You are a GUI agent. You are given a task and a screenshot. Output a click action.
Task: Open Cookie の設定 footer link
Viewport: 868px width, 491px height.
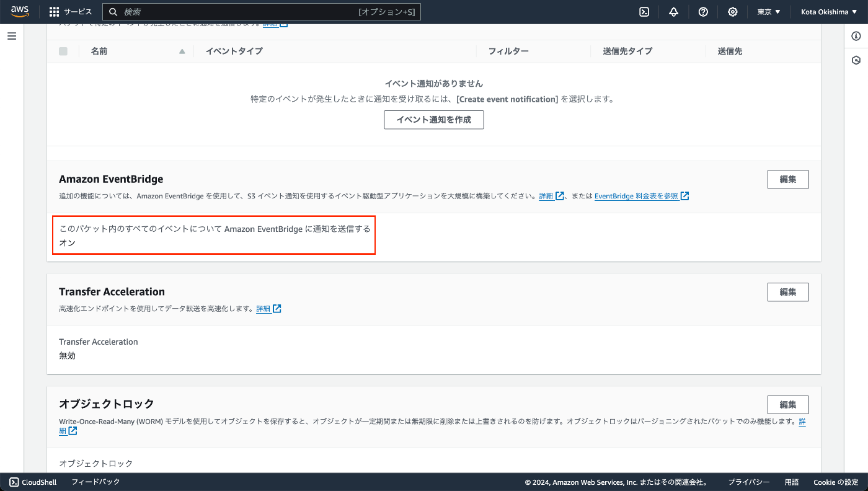[836, 482]
